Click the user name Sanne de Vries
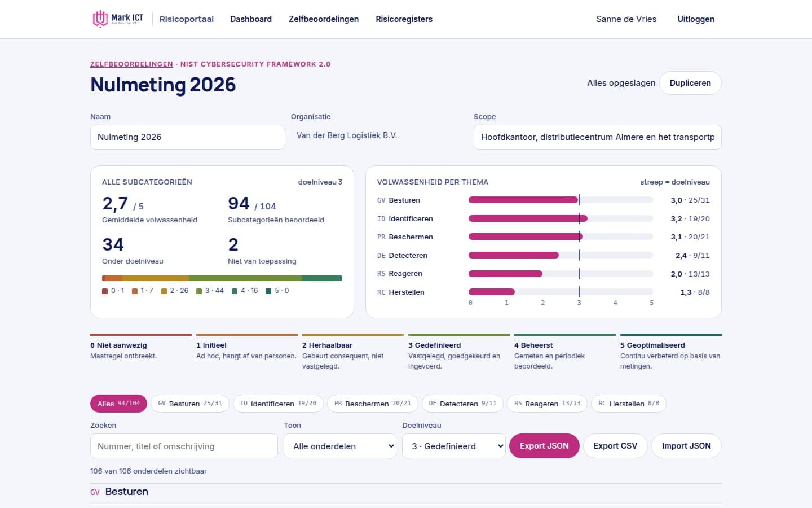This screenshot has width=812, height=508. click(626, 19)
